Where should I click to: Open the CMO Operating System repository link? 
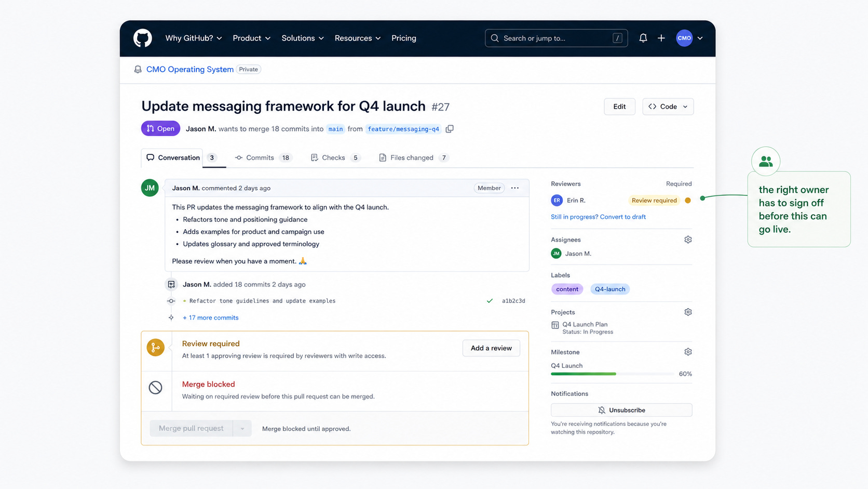[x=190, y=69]
